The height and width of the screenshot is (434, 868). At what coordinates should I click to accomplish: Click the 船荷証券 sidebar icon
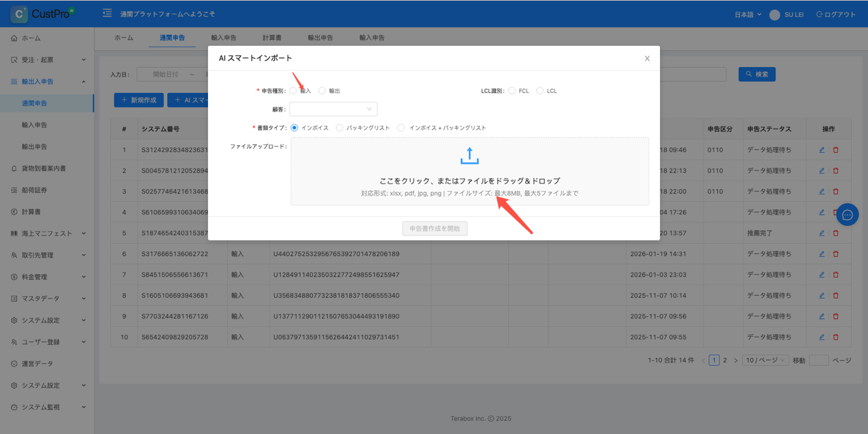pos(14,190)
